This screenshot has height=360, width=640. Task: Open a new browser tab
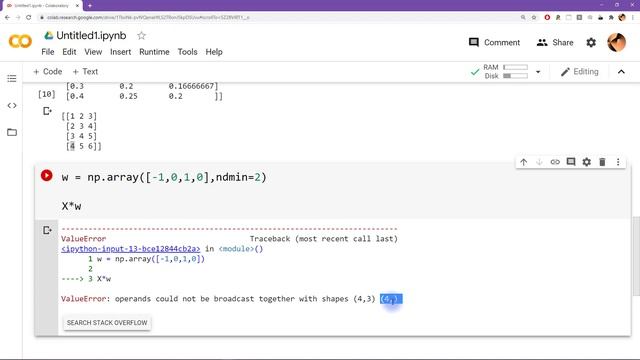point(90,6)
